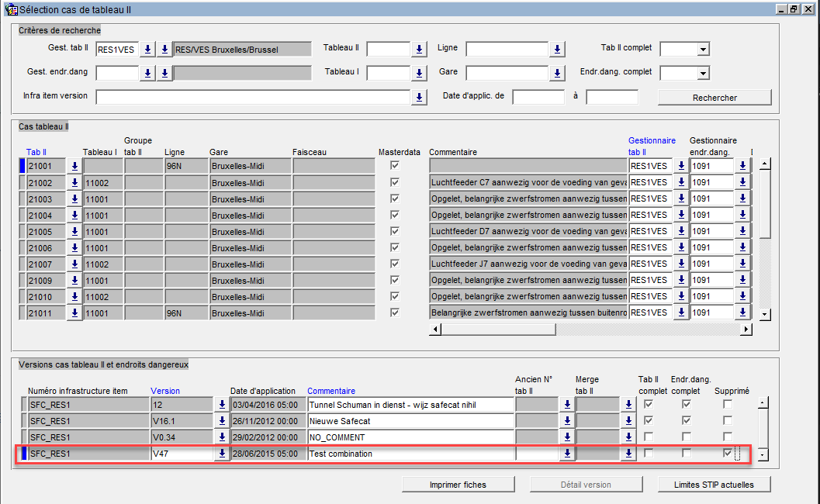
Task: Click versions list scrollbar up arrow
Action: [x=763, y=402]
